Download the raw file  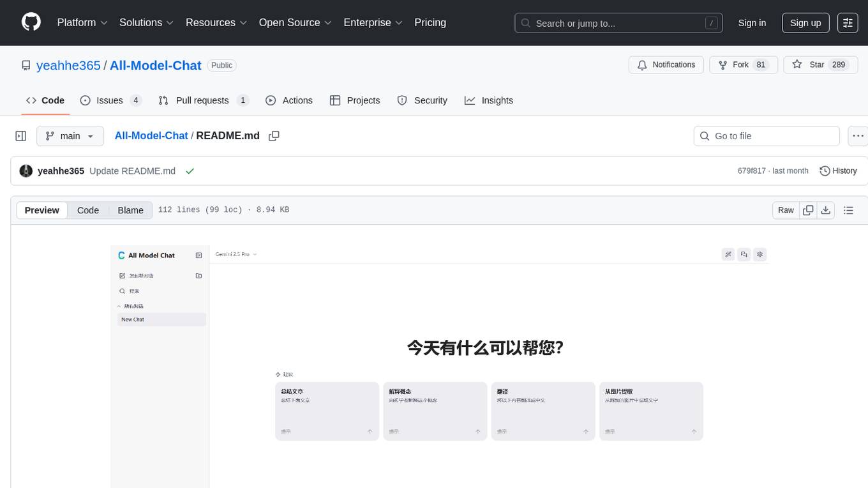(x=825, y=210)
